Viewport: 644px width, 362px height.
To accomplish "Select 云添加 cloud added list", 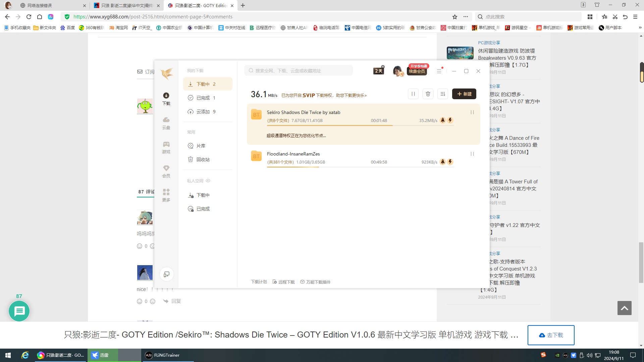I will click(203, 112).
